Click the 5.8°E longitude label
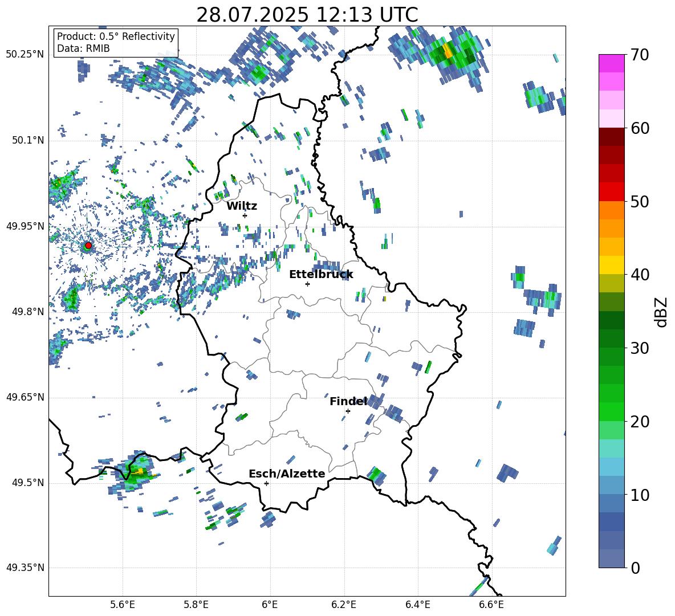Screen dimensions: 675x616 click(x=196, y=605)
